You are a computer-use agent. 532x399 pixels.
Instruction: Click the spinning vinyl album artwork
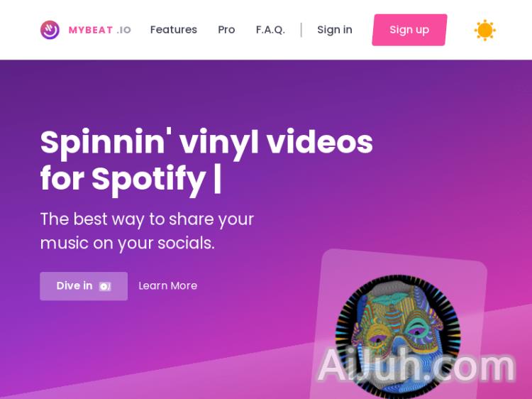point(398,336)
